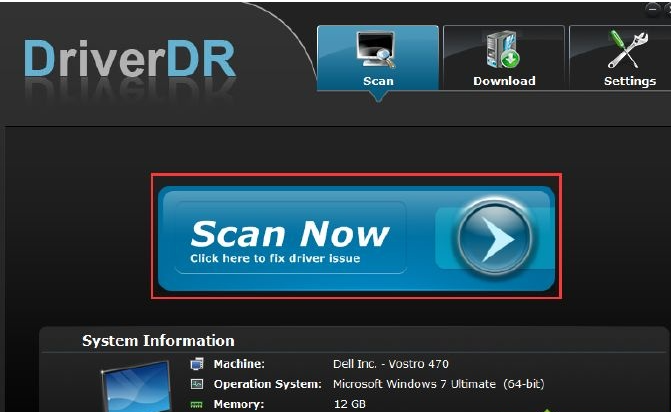Click 'Click here to fix driver issue' text
This screenshot has width=671, height=412.
pos(275,258)
